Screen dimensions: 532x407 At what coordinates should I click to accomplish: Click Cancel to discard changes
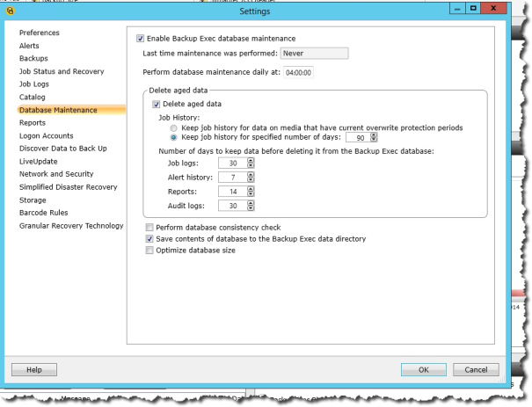coord(476,370)
